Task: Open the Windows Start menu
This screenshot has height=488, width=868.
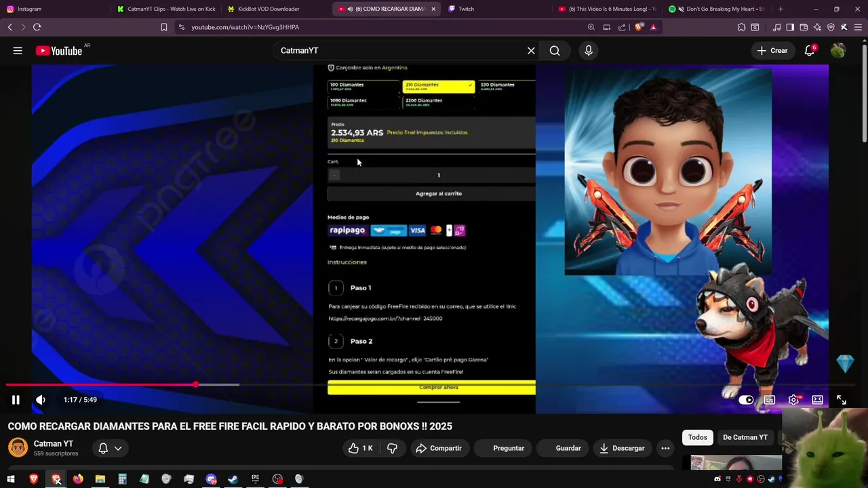Action: pyautogui.click(x=11, y=479)
